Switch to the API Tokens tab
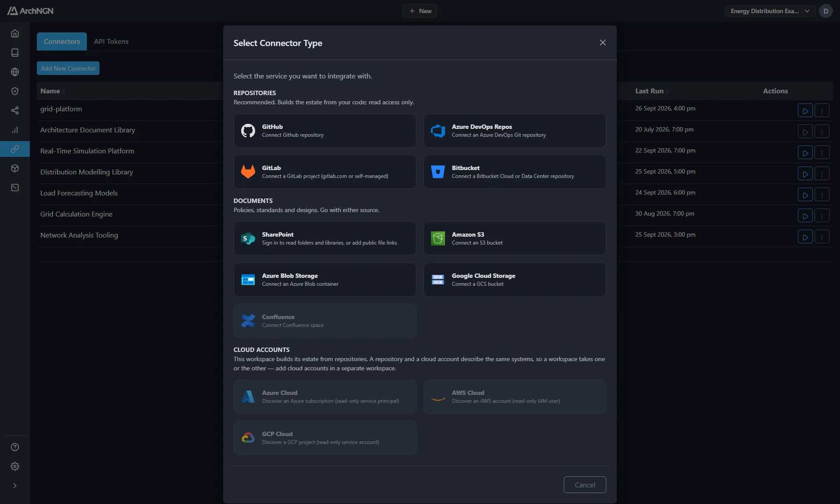 coord(111,42)
